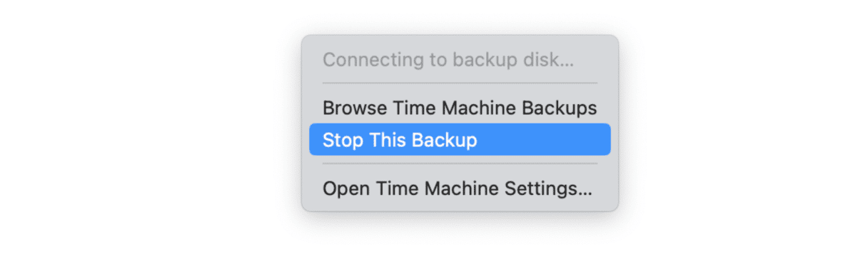Screen dimensions: 868x267
Task: Cancel the current backup from the menu
Action: click(460, 139)
